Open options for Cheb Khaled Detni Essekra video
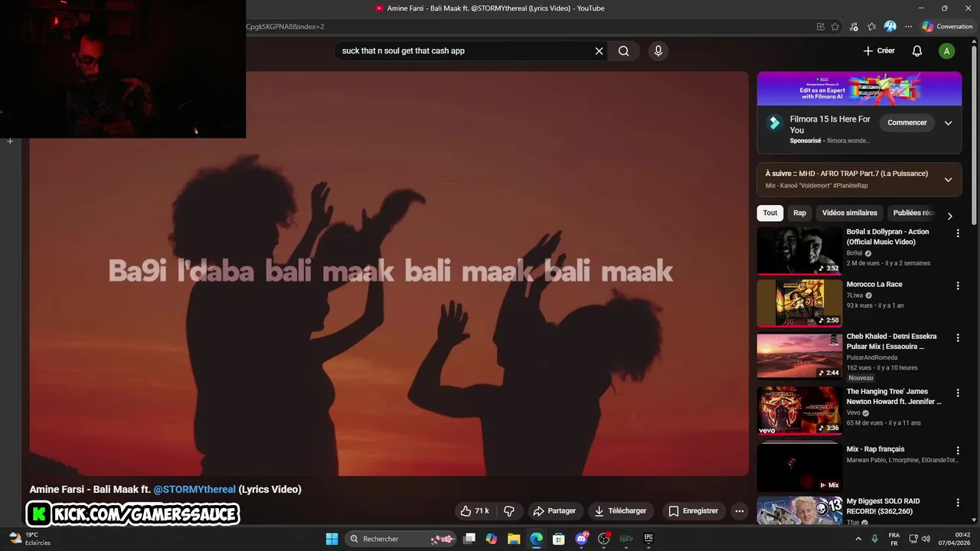The height and width of the screenshot is (551, 980). (x=958, y=338)
